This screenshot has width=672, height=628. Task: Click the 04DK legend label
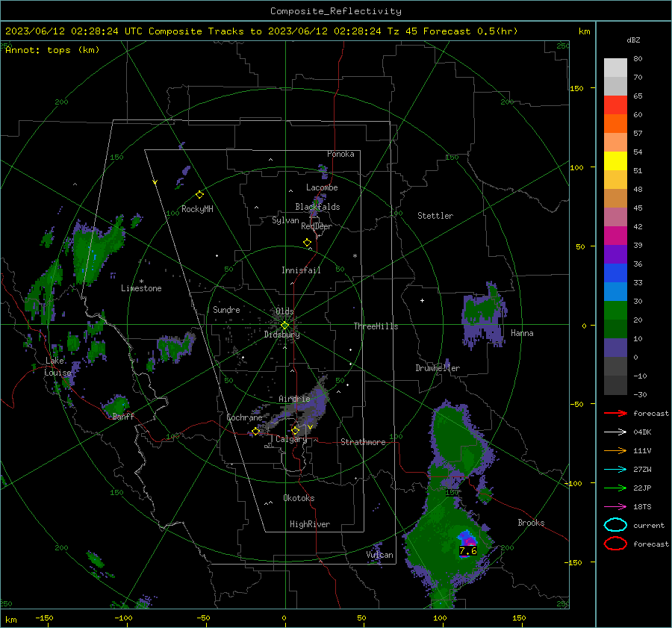[x=642, y=432]
